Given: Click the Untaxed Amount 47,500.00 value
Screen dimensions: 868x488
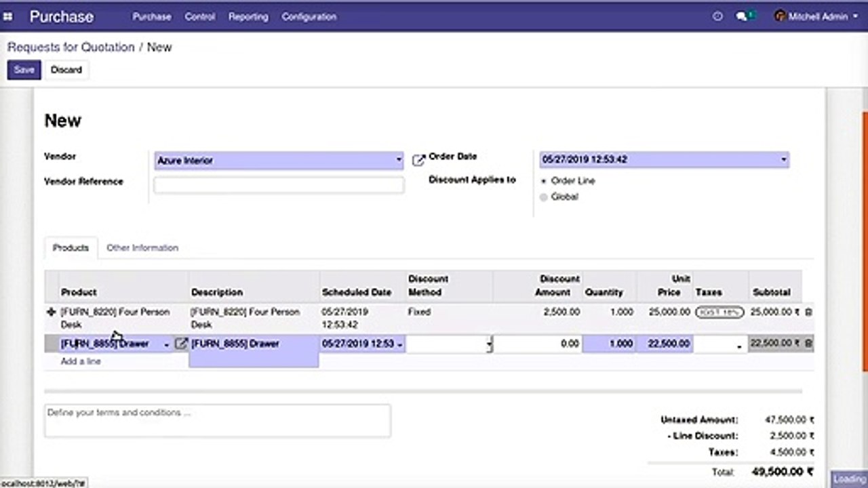Looking at the screenshot, I should [790, 420].
